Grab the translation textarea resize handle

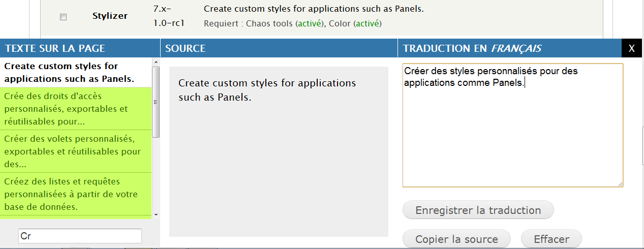620,184
